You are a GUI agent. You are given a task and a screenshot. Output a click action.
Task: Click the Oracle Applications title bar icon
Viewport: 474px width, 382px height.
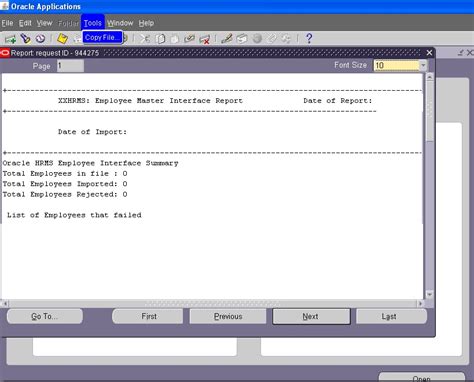pos(4,6)
